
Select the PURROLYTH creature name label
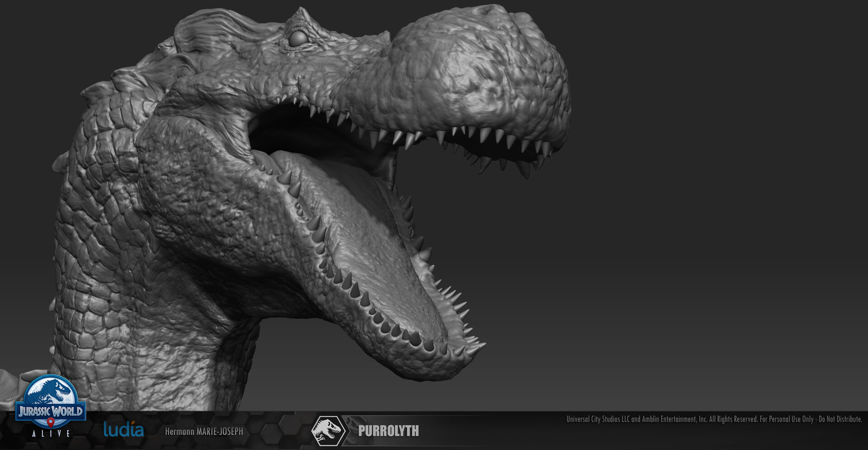click(389, 431)
